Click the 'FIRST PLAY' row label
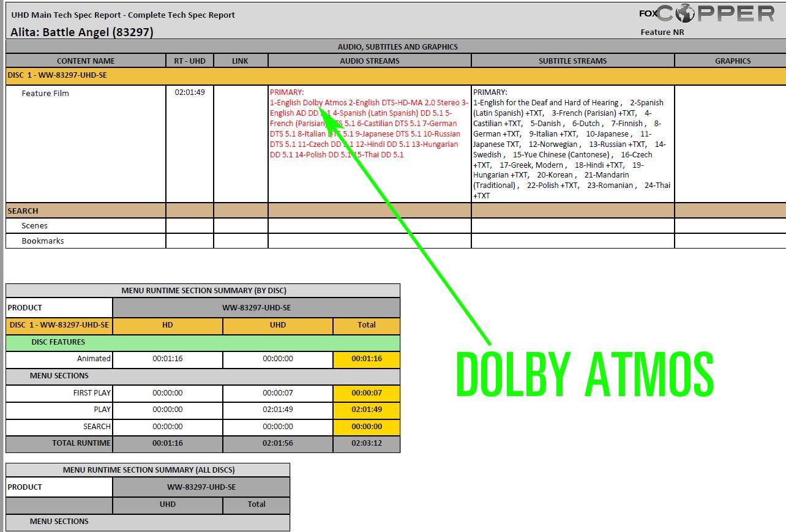 click(92, 392)
